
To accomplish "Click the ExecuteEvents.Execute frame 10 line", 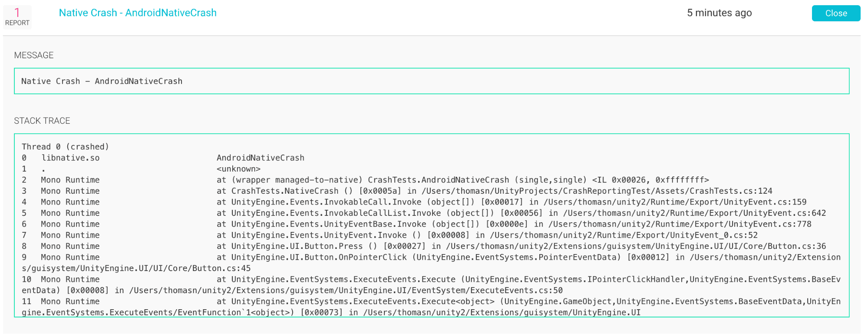I will (432, 285).
